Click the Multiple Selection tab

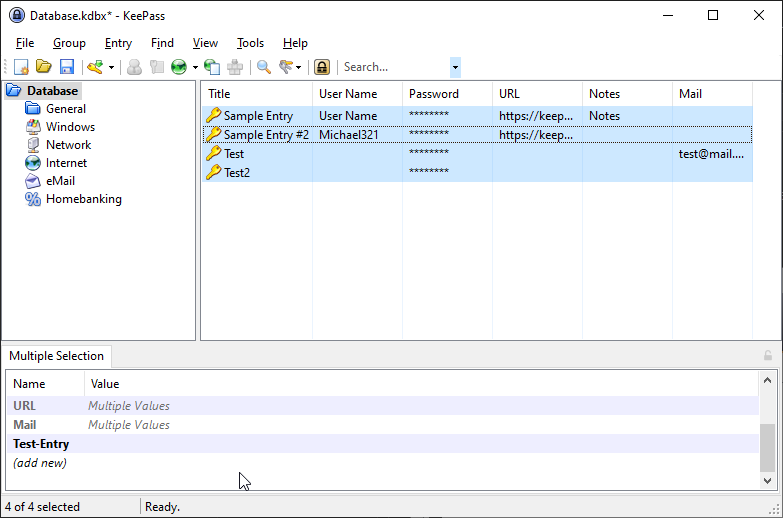pyautogui.click(x=56, y=356)
